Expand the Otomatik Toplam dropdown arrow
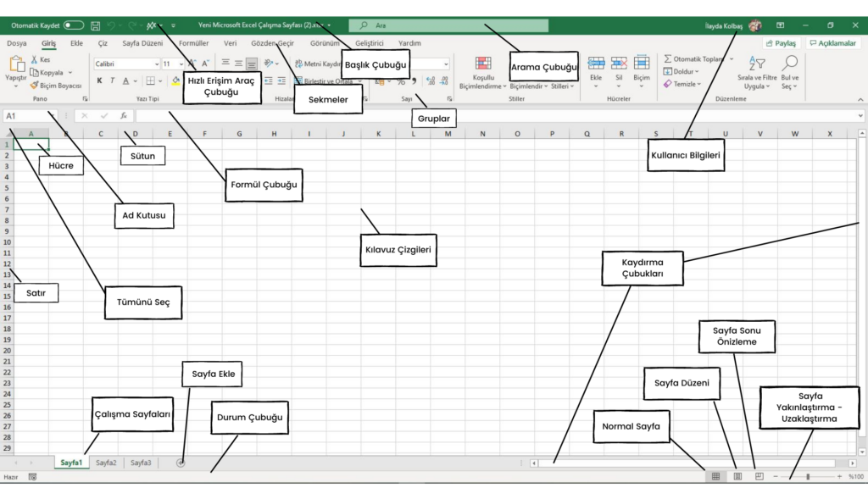868x488 pixels. (731, 59)
